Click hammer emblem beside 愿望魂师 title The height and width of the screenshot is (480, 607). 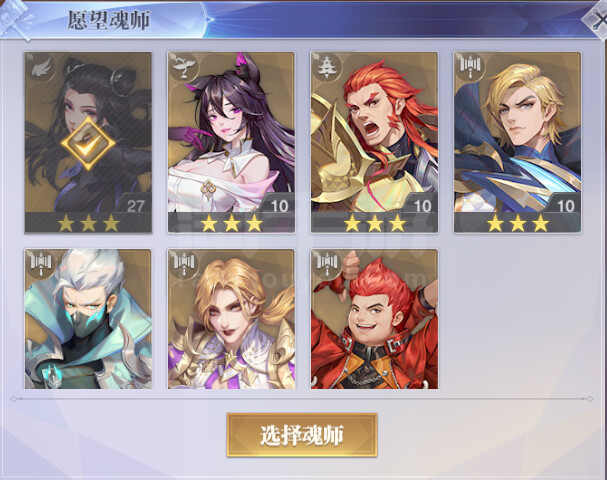(15, 19)
